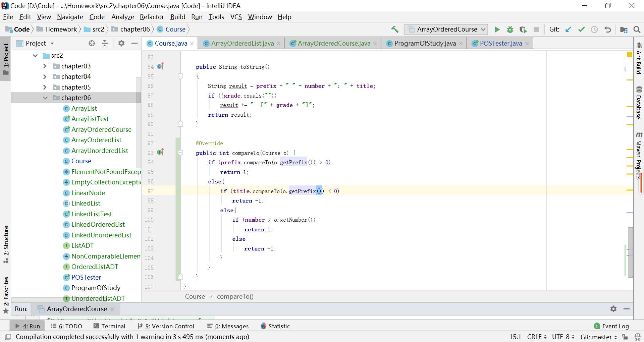Click the Build project hammer icon
644x342 pixels.
(395, 30)
